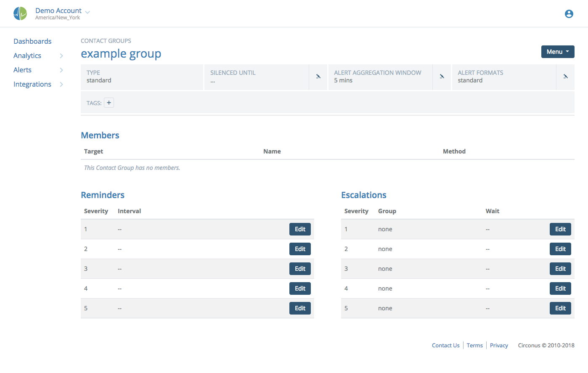Open the user profile icon

point(569,13)
